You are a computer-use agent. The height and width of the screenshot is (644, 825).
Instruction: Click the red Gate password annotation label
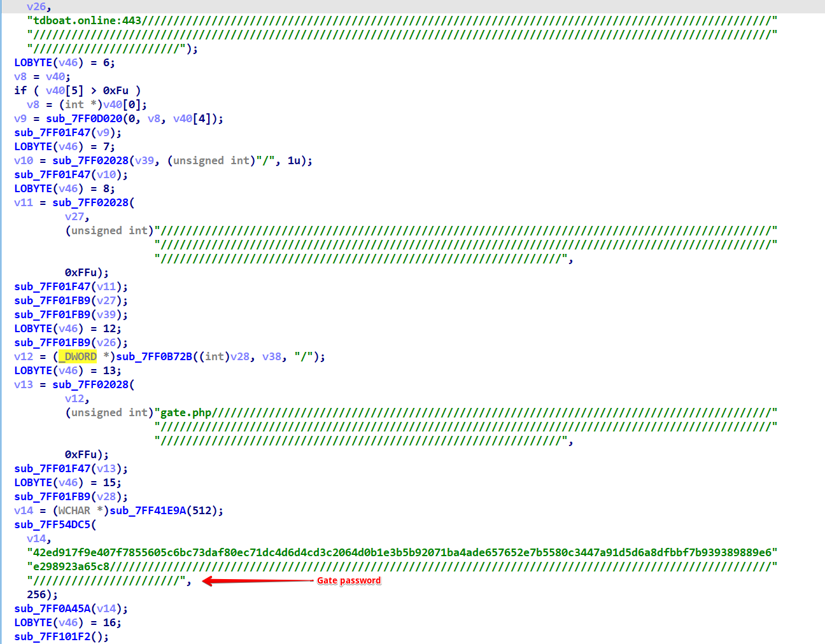coord(349,581)
